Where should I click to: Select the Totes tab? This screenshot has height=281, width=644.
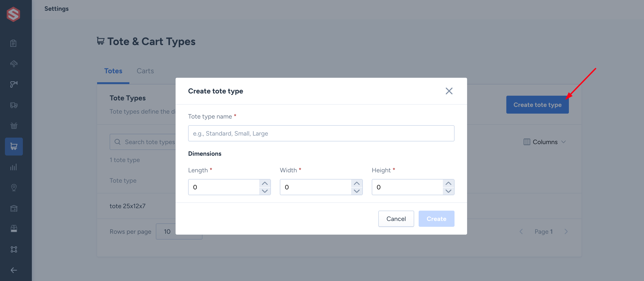(113, 71)
